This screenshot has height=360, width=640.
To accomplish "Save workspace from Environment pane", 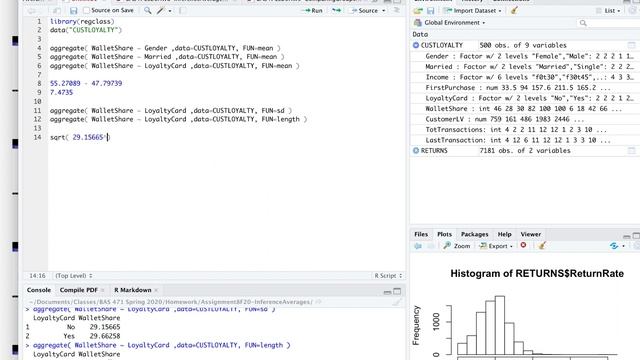I will pos(430,11).
